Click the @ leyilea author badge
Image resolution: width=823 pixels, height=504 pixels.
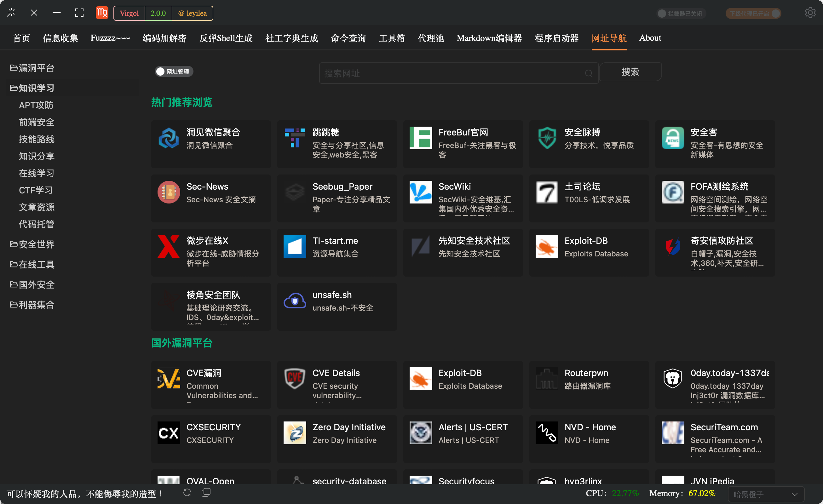coord(193,13)
